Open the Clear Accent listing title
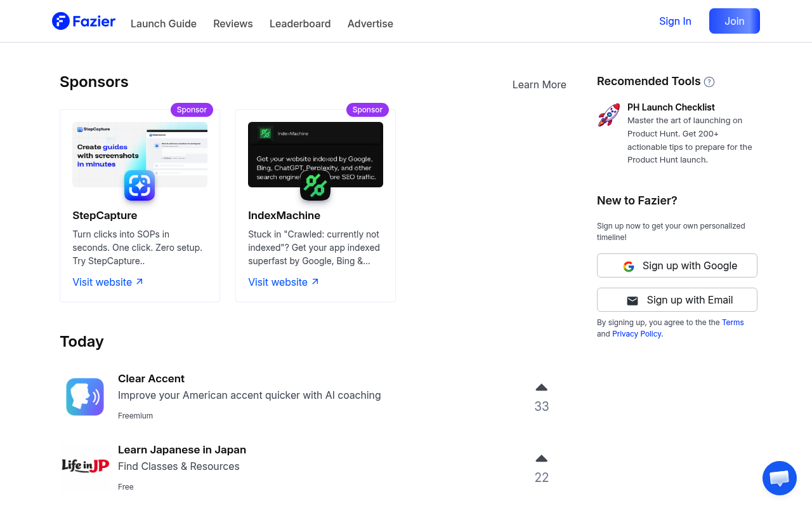This screenshot has width=812, height=508. (x=151, y=378)
